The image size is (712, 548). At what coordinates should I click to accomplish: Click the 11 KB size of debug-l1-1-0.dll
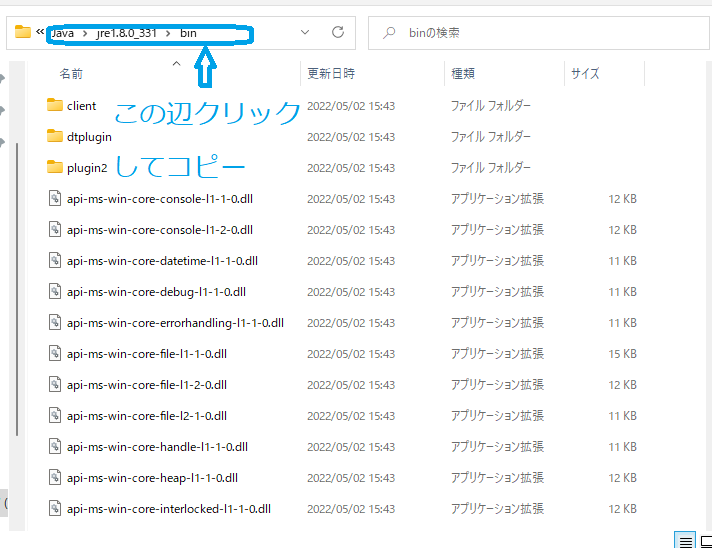[x=623, y=291]
